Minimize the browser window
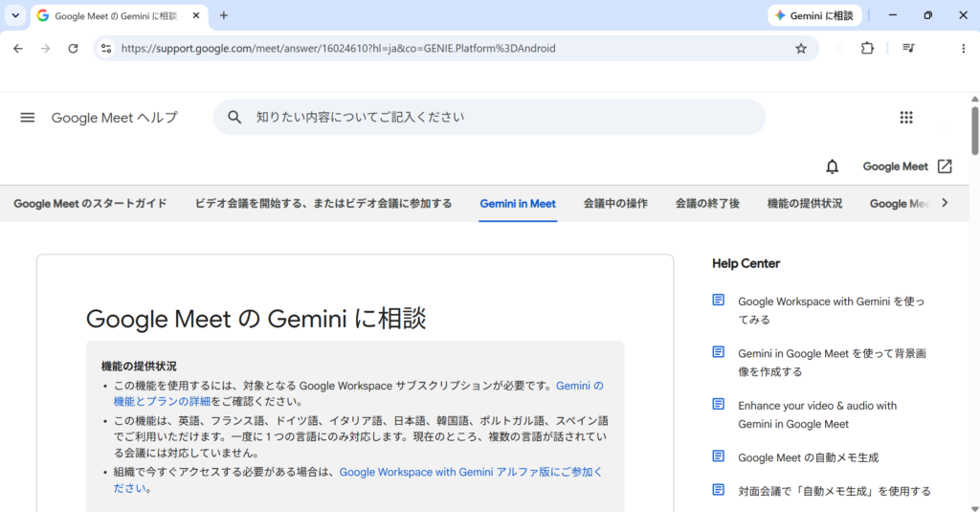 [893, 15]
